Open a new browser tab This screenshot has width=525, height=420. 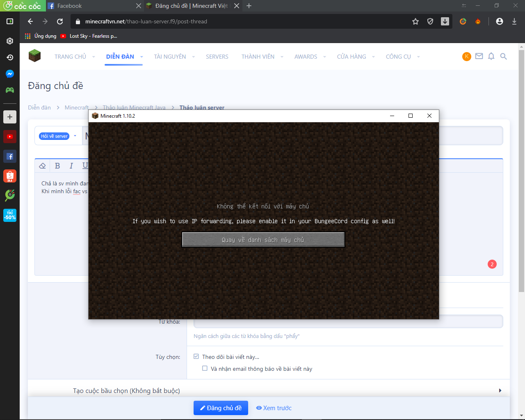click(249, 6)
